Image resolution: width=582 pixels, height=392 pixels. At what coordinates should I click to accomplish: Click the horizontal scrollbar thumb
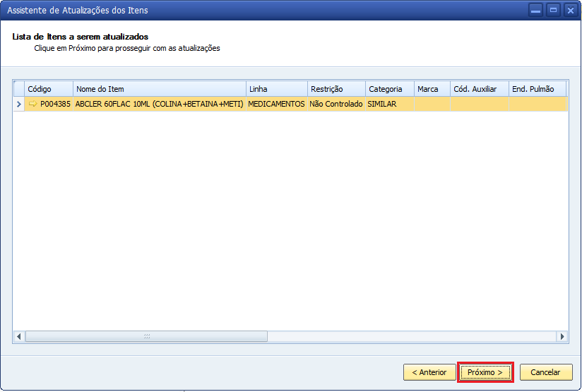pyautogui.click(x=147, y=337)
